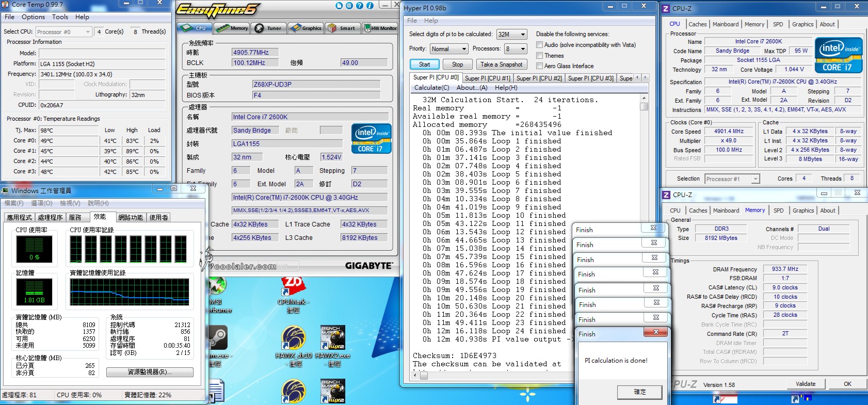Click the Task Manager CPU usage meter
This screenshot has height=405, width=868.
(x=34, y=250)
